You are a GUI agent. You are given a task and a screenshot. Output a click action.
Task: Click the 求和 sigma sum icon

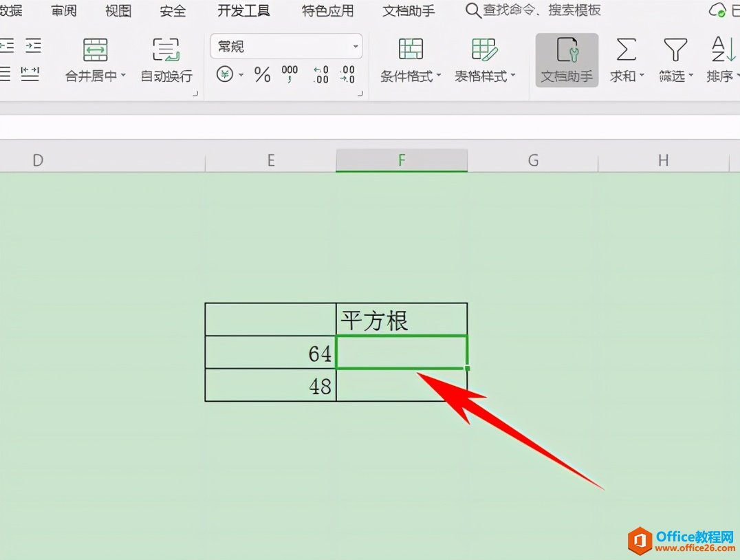tap(626, 50)
